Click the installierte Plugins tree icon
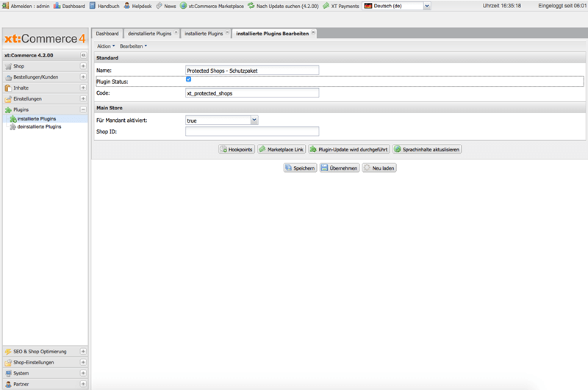The width and height of the screenshot is (588, 390). point(13,119)
